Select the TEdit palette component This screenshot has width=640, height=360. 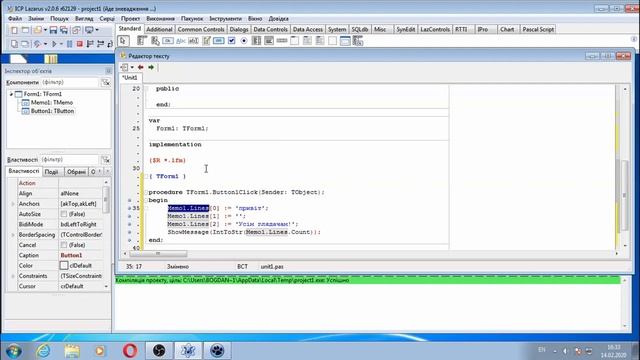click(193, 41)
